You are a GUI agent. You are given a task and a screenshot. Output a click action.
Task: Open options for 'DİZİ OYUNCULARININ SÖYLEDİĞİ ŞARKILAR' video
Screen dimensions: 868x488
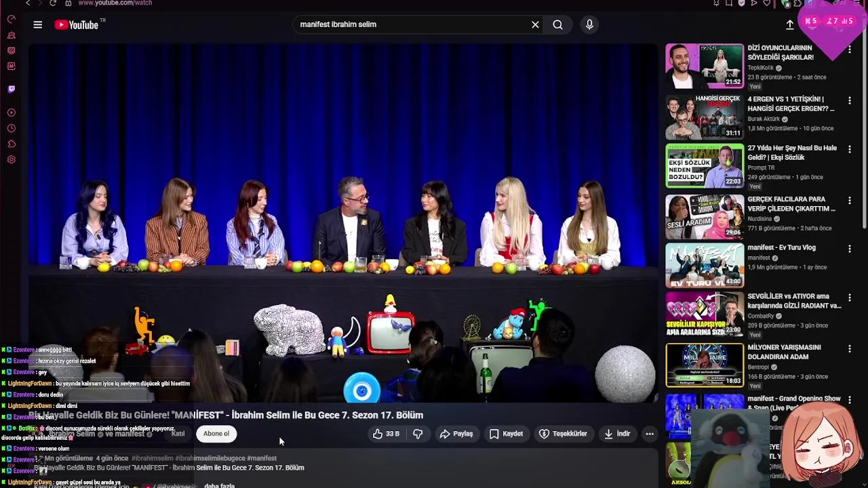(x=849, y=49)
